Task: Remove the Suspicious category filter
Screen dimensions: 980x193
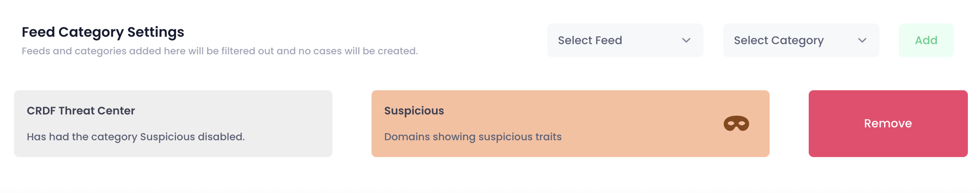Action: pos(888,123)
